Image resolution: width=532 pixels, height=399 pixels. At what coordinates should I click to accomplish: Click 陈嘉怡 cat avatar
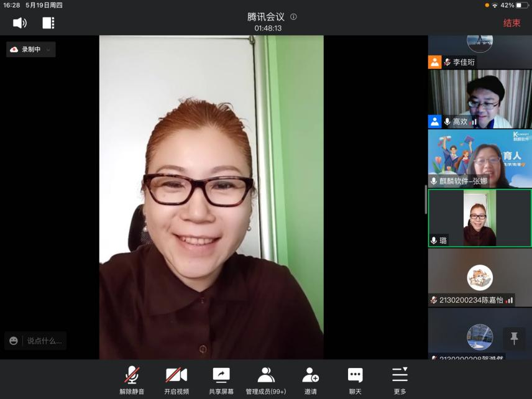pyautogui.click(x=480, y=278)
